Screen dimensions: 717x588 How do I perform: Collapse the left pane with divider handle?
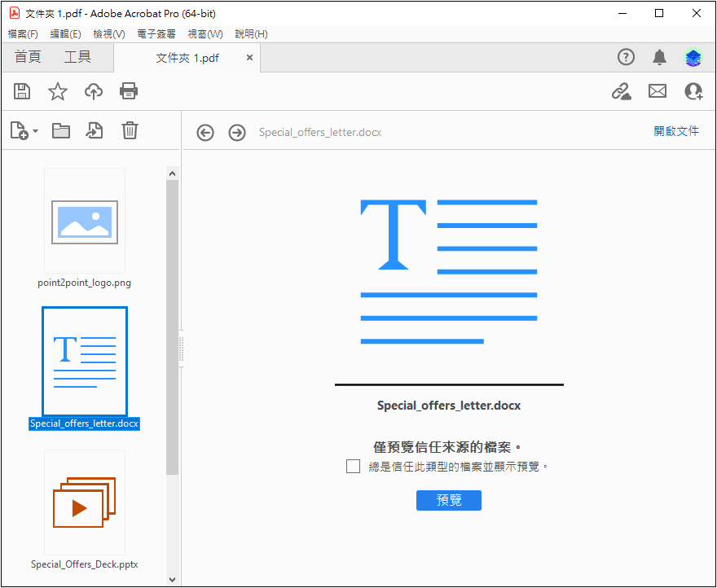(x=182, y=349)
